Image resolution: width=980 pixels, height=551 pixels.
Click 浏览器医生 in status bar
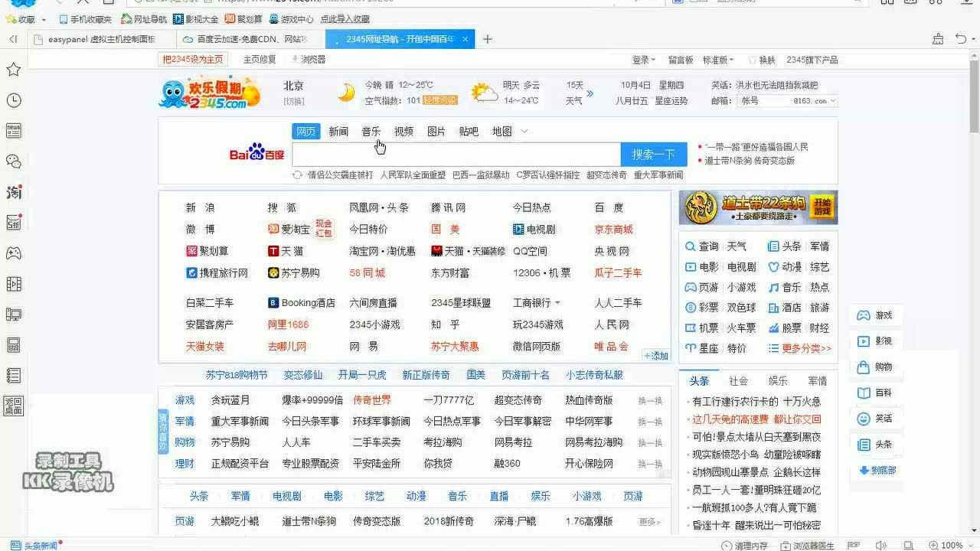(x=807, y=546)
